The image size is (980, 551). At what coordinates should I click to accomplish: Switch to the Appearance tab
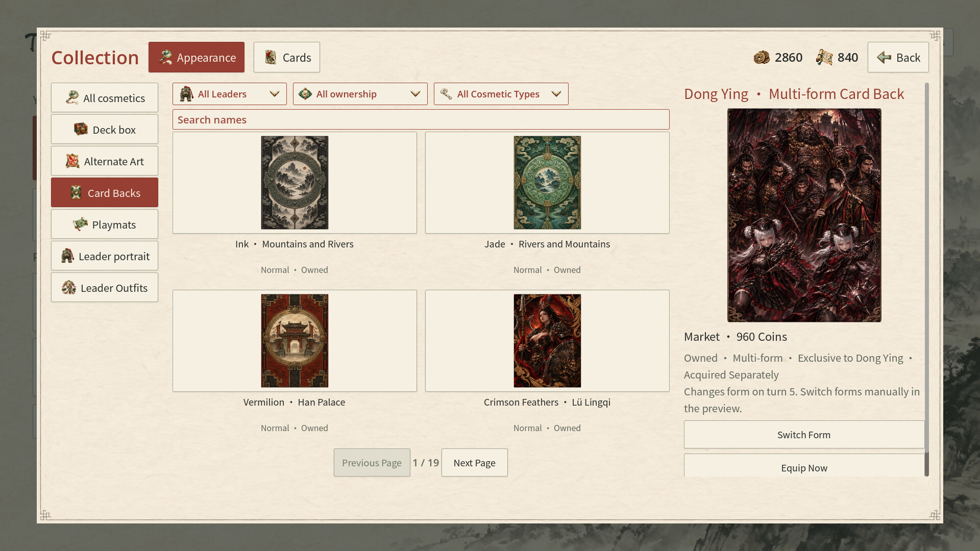pyautogui.click(x=197, y=57)
